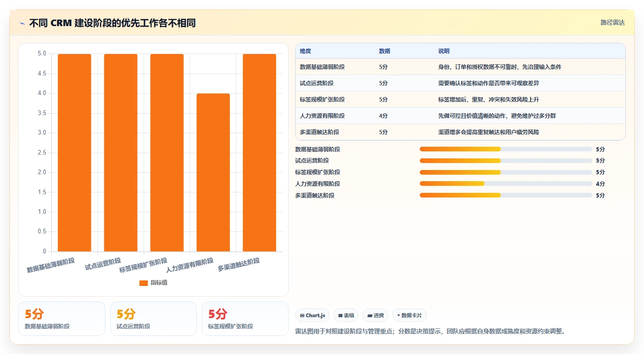Select the 多渠道触达阶段 bar in the chart
Viewport: 644px width, 354px height.
tap(259, 153)
